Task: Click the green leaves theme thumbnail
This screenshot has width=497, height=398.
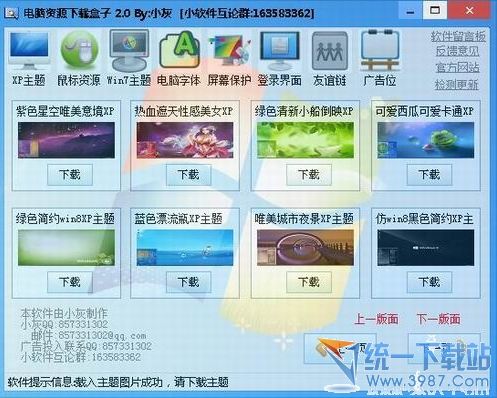Action: [x=305, y=140]
